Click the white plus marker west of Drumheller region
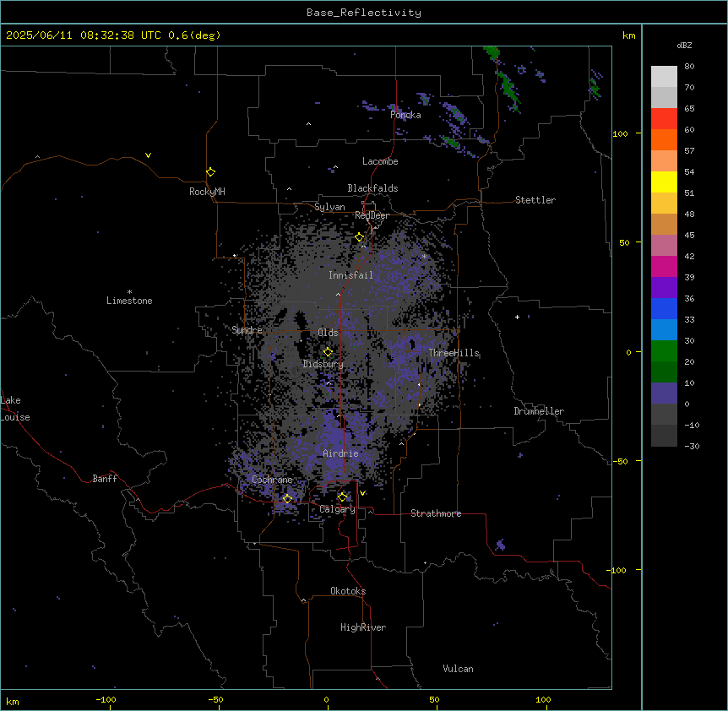 pyautogui.click(x=517, y=317)
